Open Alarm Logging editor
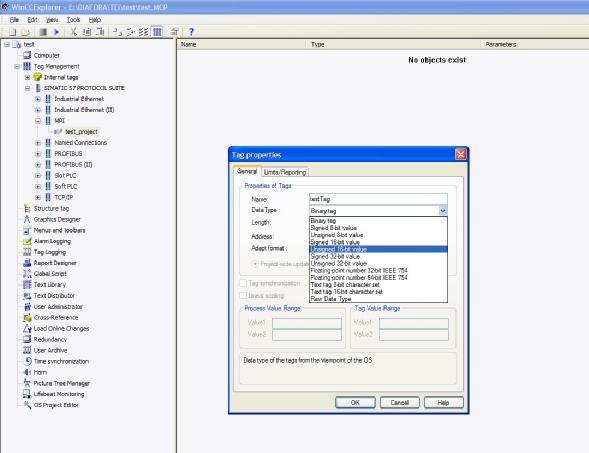This screenshot has height=453, width=589. point(52,241)
